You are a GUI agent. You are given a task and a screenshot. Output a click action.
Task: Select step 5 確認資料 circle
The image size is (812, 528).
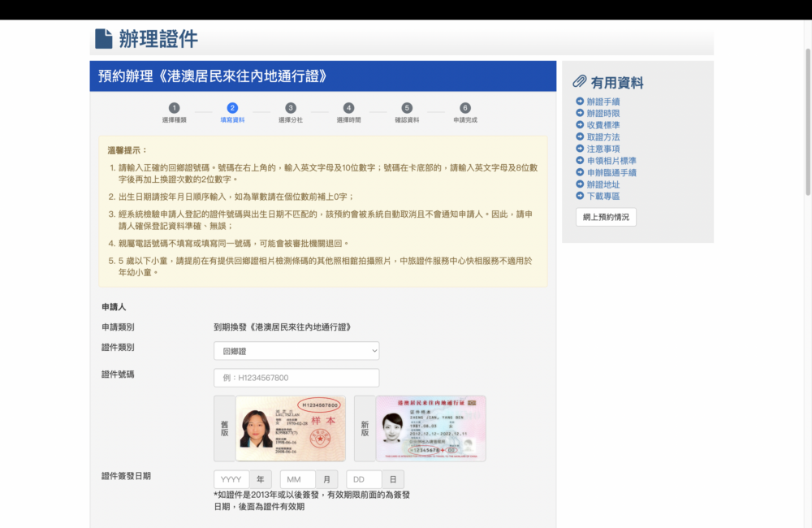tap(407, 106)
